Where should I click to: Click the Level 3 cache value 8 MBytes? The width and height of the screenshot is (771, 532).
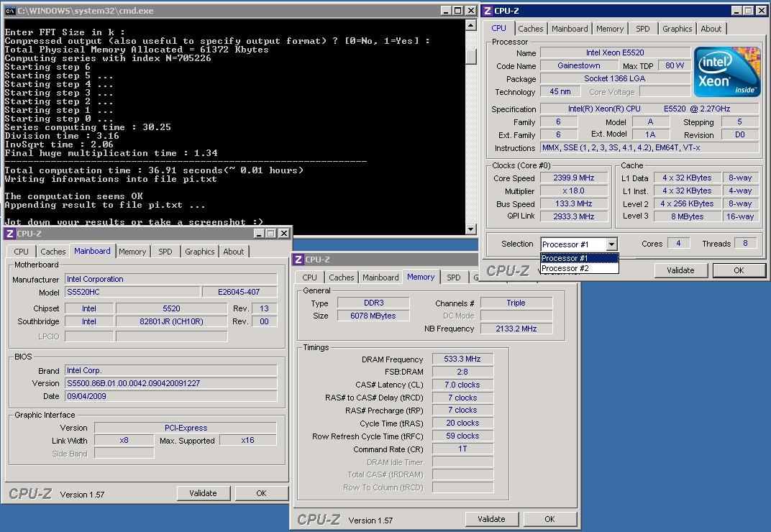pos(687,216)
